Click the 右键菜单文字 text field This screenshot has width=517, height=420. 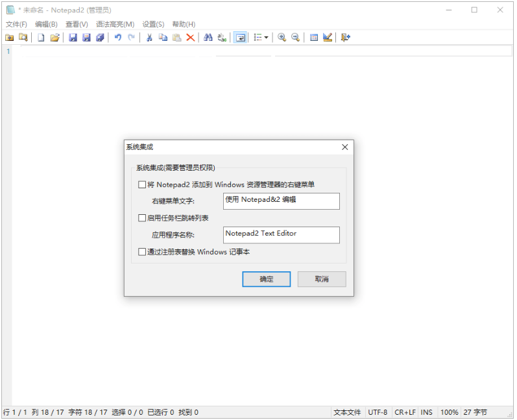(x=281, y=201)
